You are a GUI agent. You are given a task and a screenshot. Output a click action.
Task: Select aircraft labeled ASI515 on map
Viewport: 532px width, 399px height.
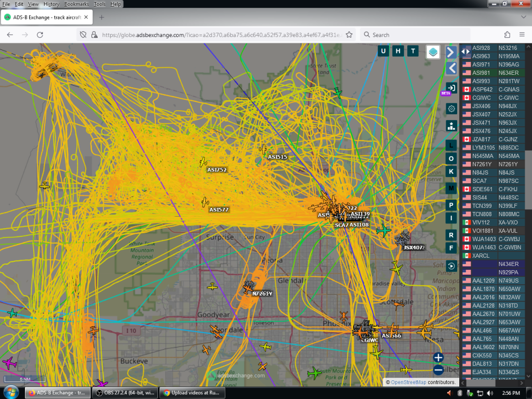[x=263, y=149]
